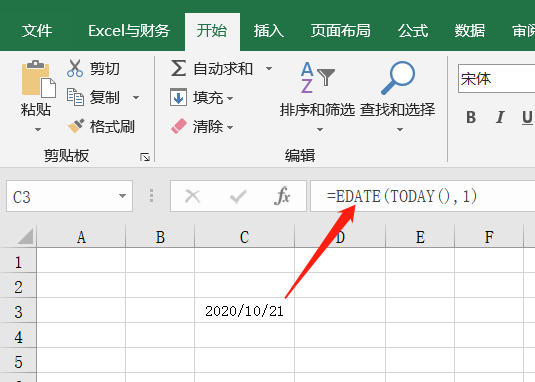Expand the Copy dropdown arrow
The image size is (535, 382).
[x=136, y=98]
